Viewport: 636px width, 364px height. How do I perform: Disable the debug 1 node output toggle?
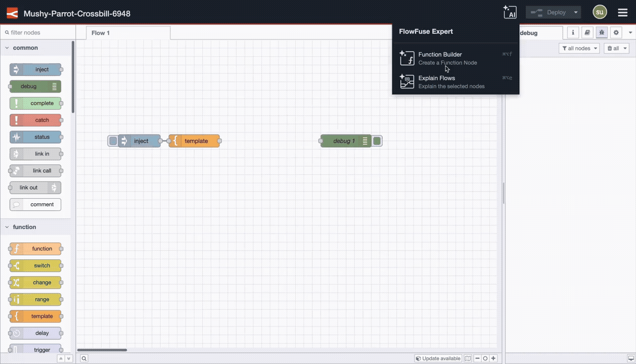pos(377,141)
